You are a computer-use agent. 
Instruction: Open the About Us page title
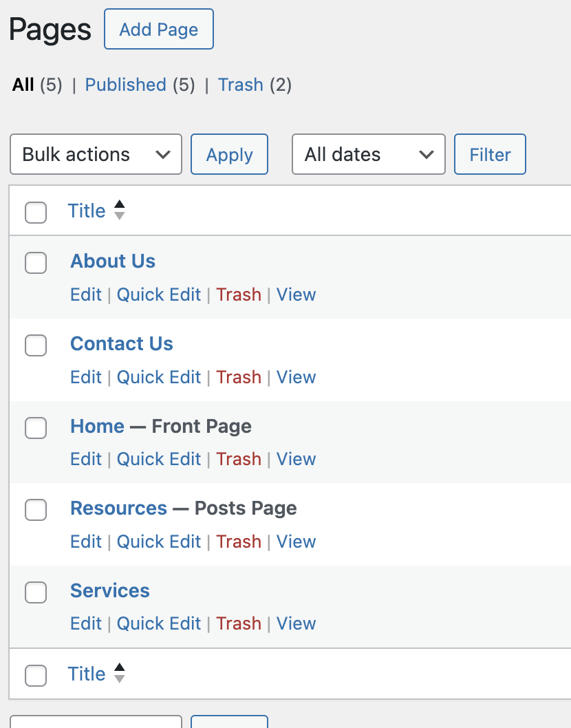[113, 261]
